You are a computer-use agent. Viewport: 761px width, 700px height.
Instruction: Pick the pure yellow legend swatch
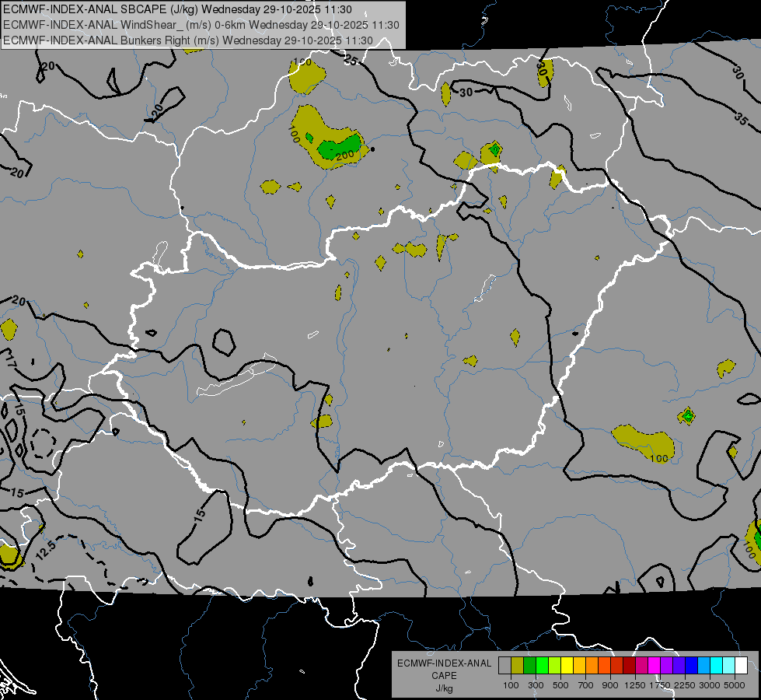[x=567, y=666]
